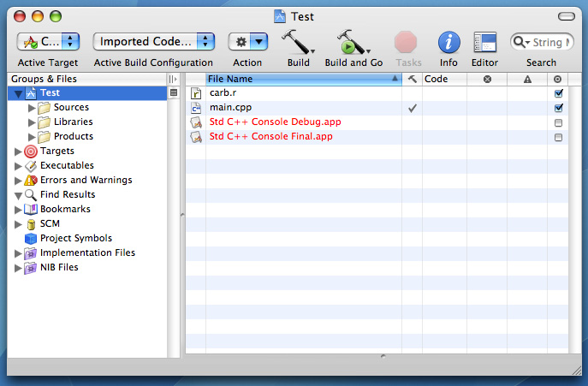Uncheck the main.cpp target checkbox

click(559, 108)
